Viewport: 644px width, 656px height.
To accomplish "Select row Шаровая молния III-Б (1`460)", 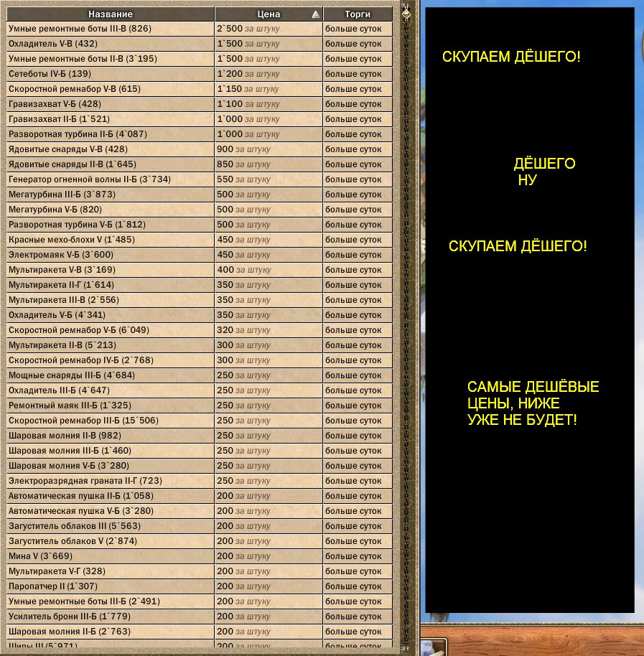I will coord(200,451).
